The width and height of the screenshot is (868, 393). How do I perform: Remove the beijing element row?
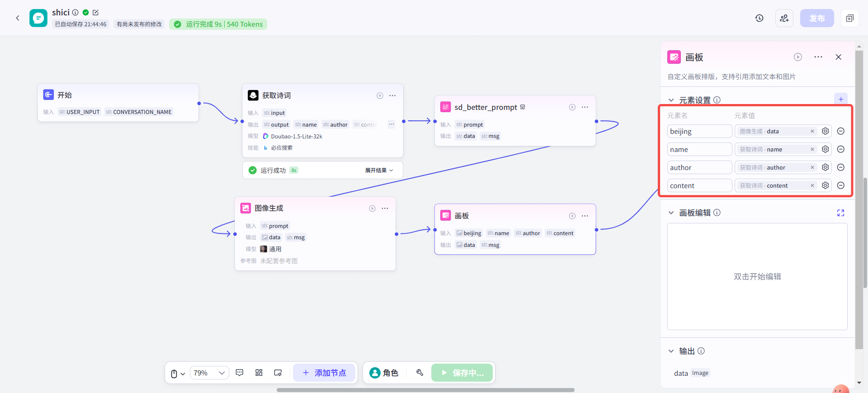pos(841,131)
